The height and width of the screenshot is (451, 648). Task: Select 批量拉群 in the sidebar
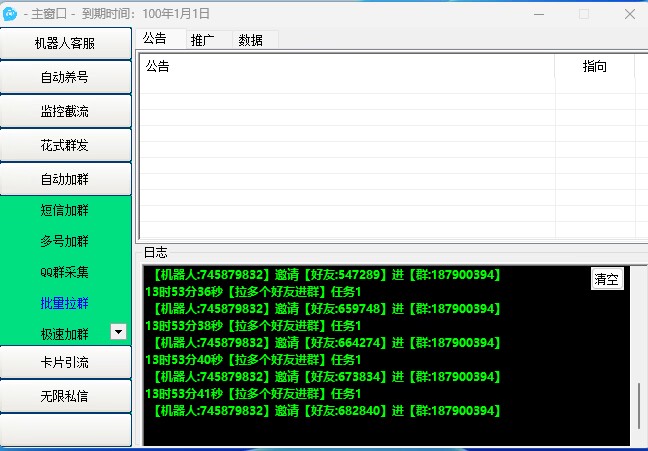tap(65, 303)
